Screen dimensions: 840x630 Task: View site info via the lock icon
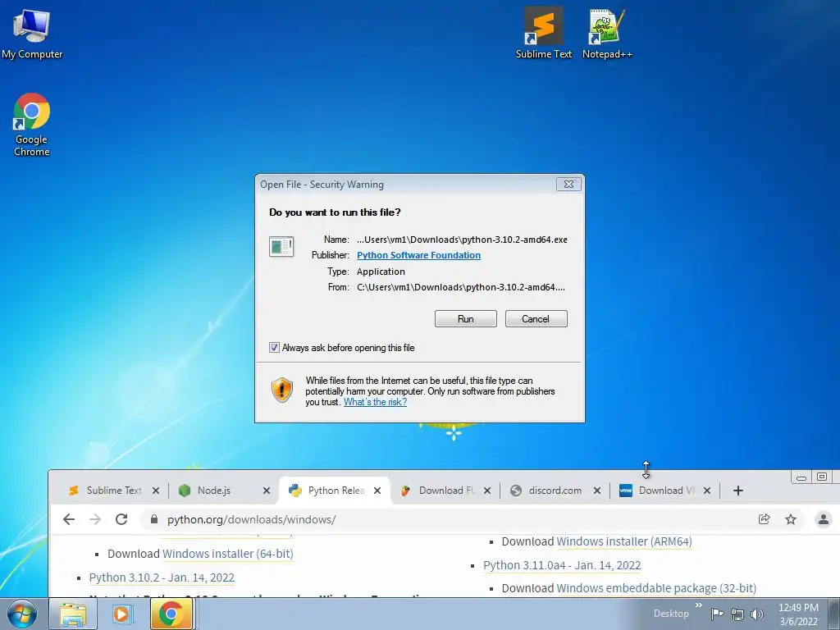tap(154, 519)
